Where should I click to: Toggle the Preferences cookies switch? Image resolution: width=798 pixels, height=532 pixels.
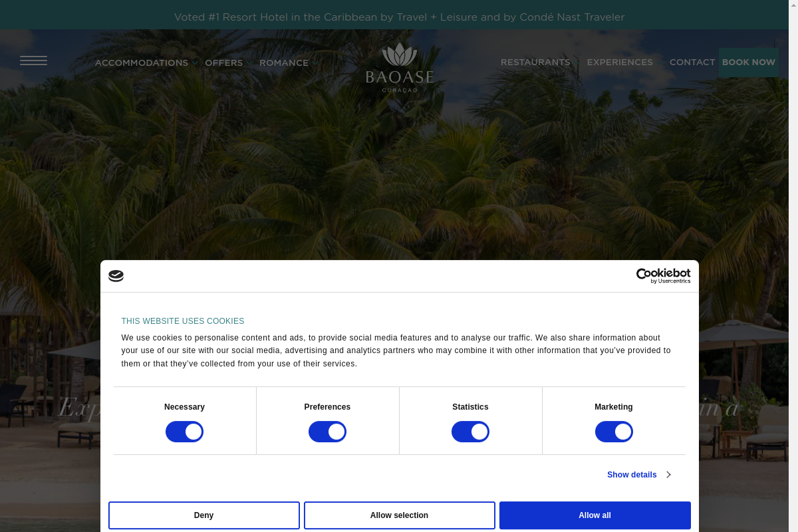(327, 432)
